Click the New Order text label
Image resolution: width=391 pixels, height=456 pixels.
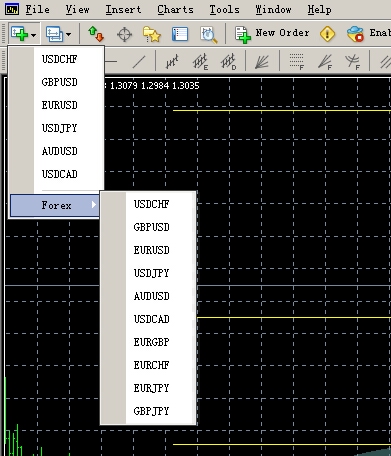[x=282, y=33]
